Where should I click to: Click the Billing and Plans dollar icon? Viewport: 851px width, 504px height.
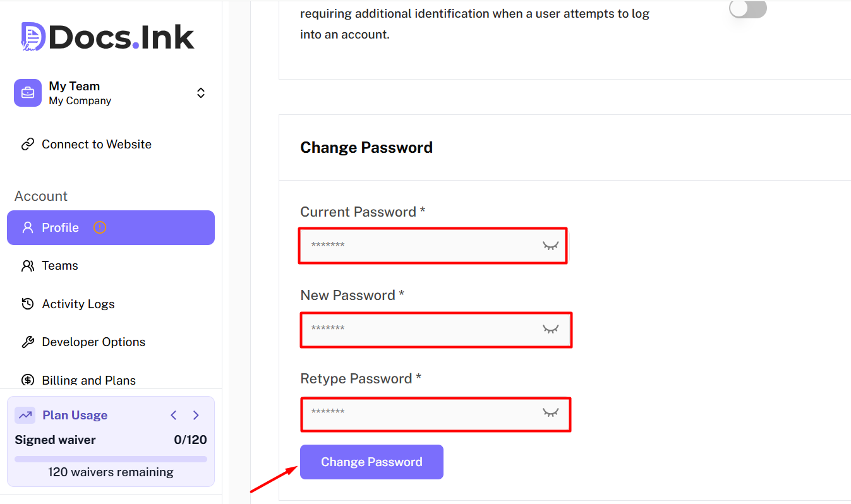click(x=28, y=380)
